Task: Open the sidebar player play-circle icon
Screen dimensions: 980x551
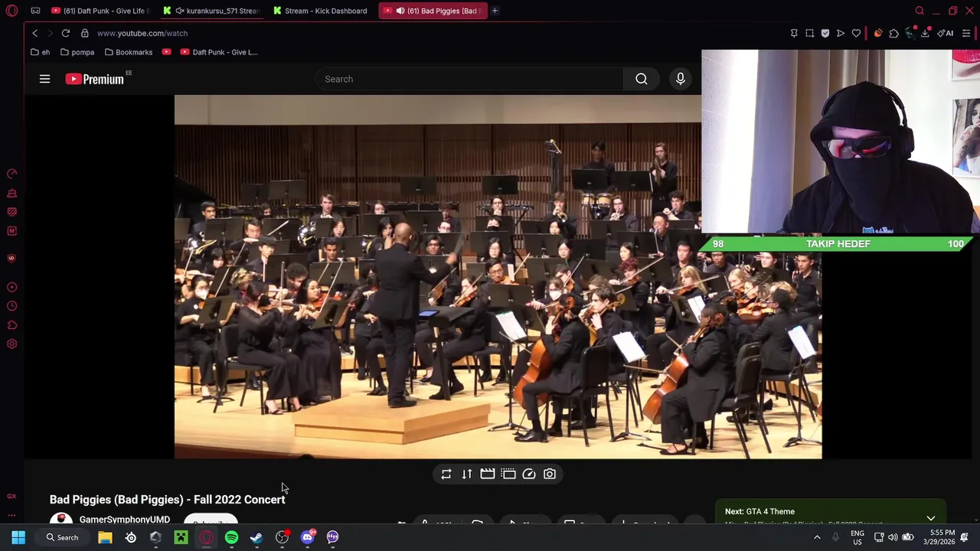Action: pos(11,287)
